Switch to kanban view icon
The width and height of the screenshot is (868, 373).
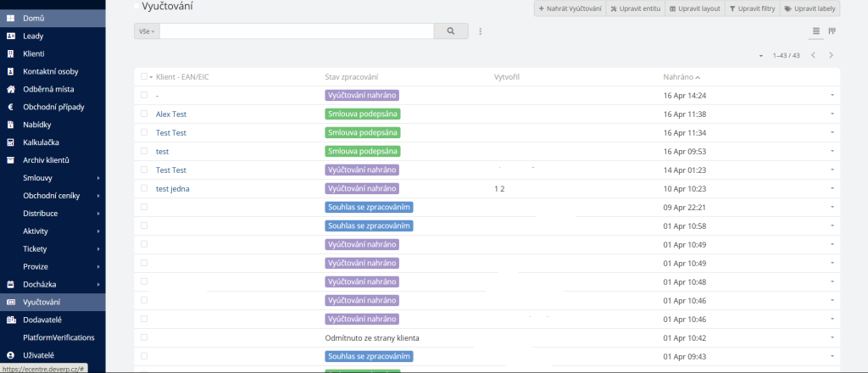tap(832, 31)
